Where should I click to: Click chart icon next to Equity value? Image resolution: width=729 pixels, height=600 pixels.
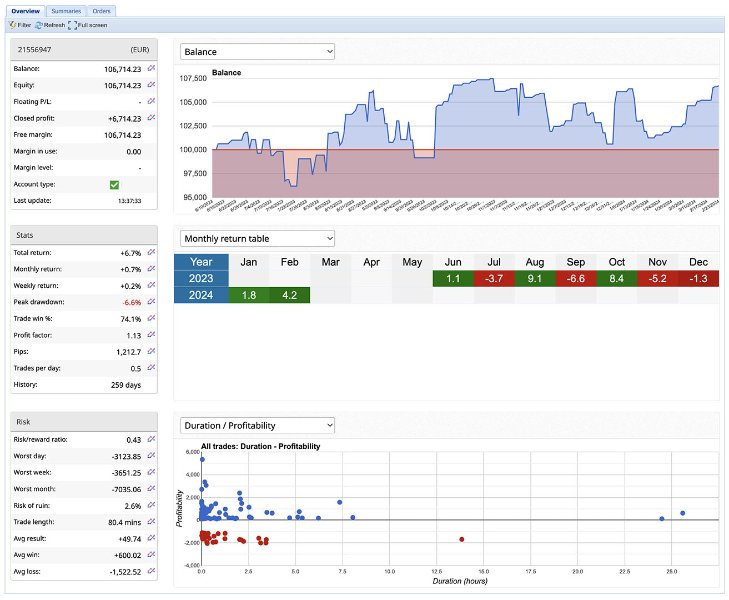[151, 85]
